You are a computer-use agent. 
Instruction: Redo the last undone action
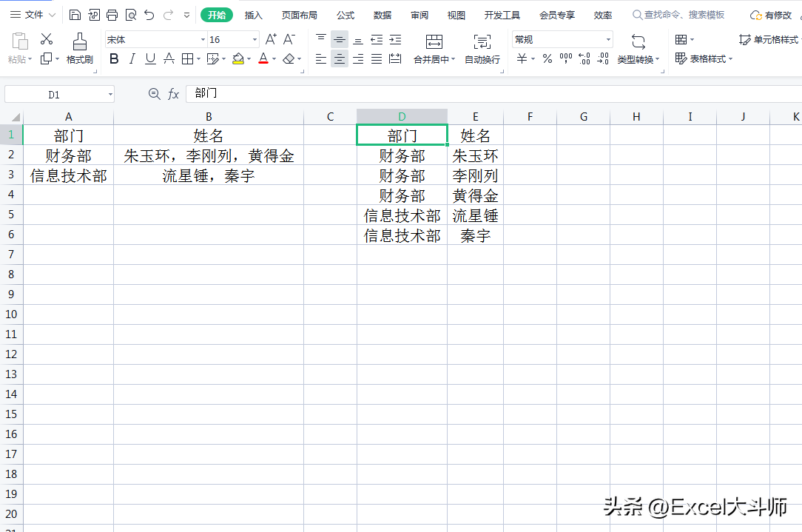tap(168, 15)
